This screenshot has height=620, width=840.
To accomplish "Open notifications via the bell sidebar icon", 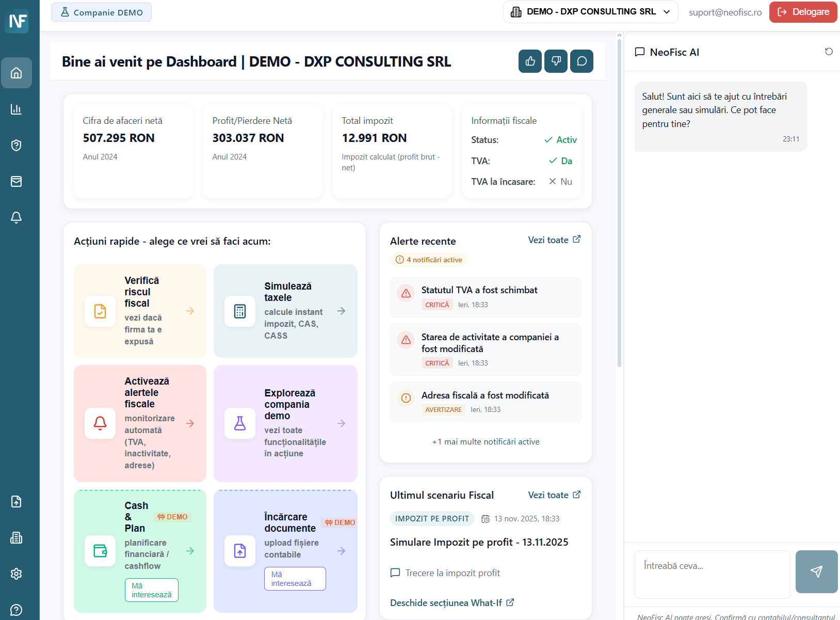I will point(17,217).
